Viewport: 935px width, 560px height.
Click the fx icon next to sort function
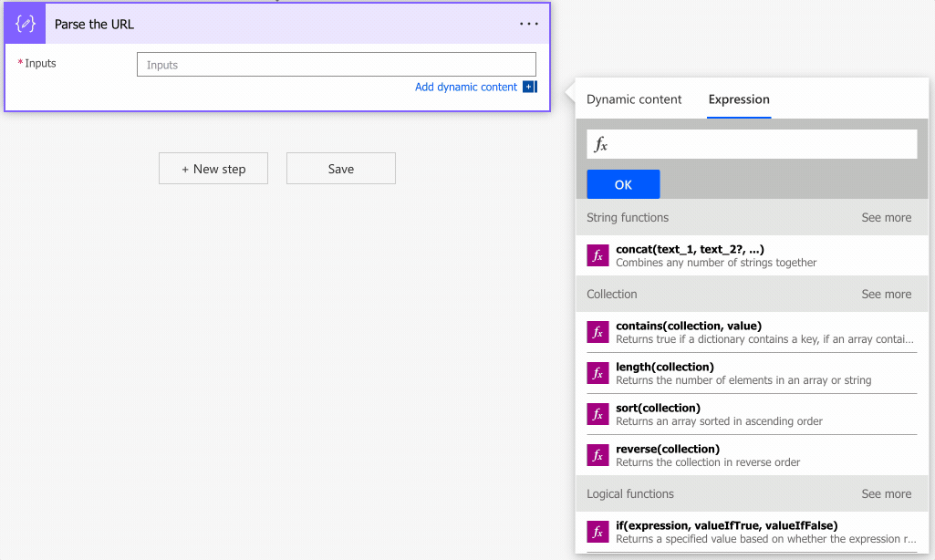click(597, 414)
